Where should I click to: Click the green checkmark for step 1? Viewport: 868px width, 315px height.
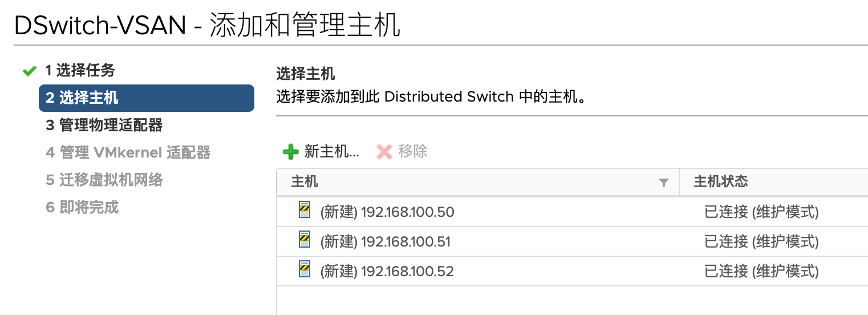[x=29, y=71]
